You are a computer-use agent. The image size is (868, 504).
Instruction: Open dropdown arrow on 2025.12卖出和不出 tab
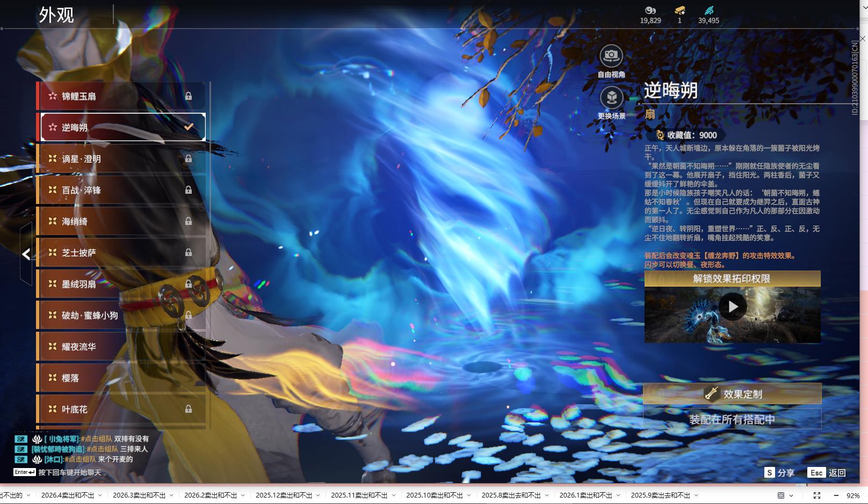click(318, 495)
